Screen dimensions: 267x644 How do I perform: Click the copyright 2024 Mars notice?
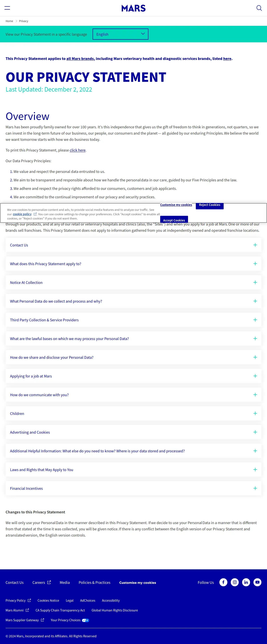tap(51, 636)
